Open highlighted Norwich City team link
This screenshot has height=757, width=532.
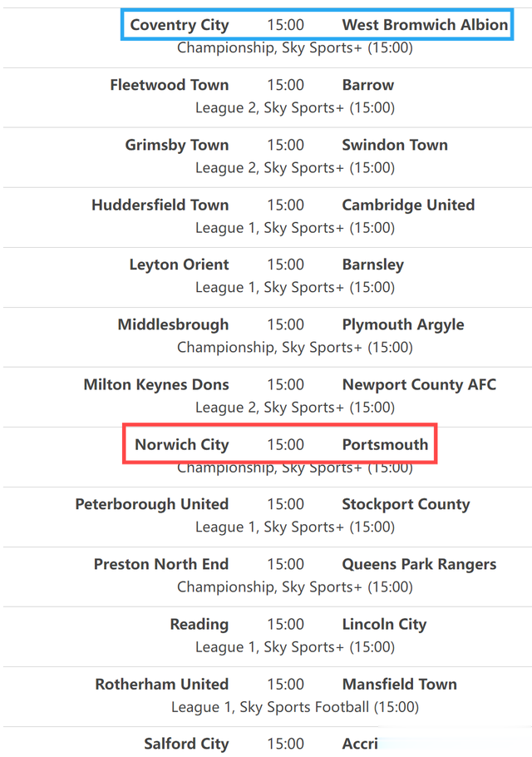[182, 445]
